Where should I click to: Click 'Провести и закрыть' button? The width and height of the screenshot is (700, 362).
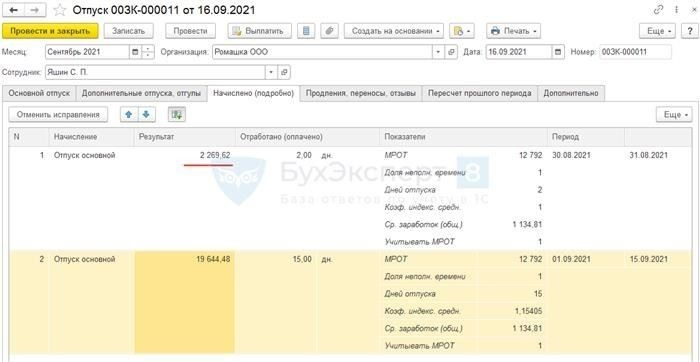(x=50, y=31)
